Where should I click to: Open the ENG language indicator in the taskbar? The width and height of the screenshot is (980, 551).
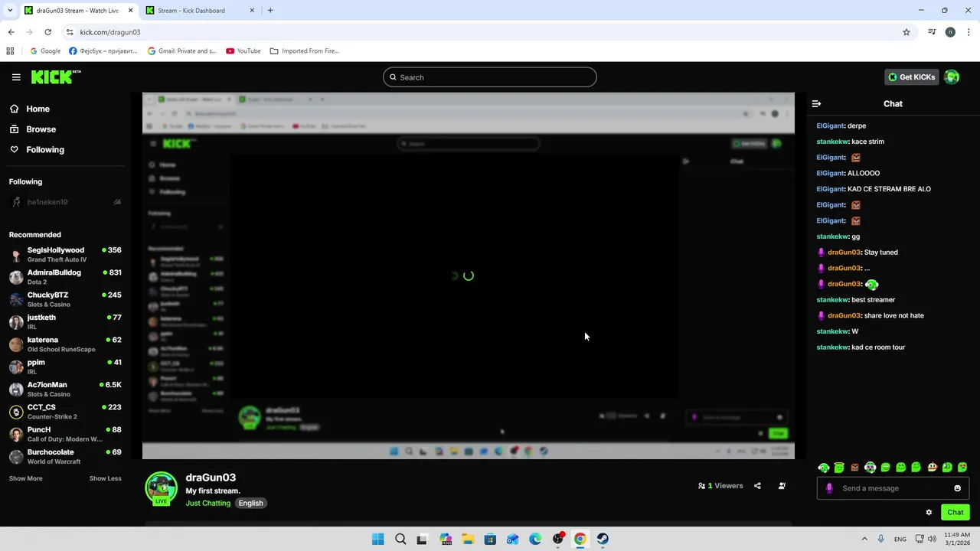click(x=900, y=540)
